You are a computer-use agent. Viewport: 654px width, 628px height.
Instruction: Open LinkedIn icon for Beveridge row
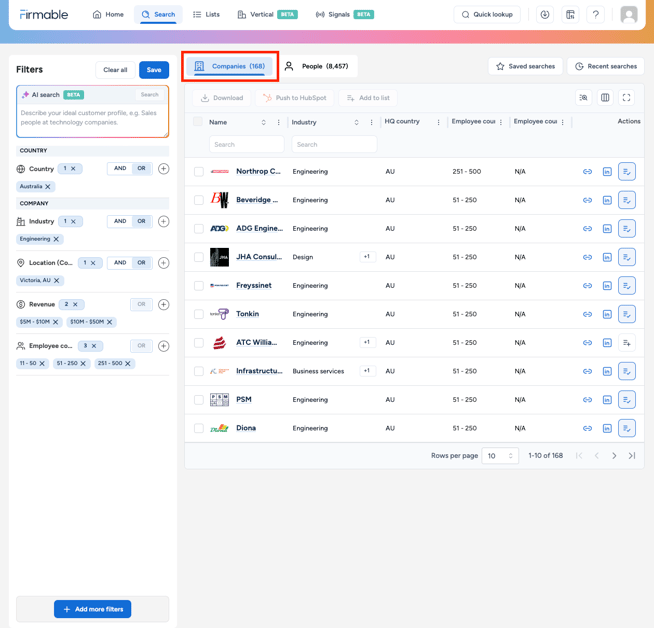607,200
